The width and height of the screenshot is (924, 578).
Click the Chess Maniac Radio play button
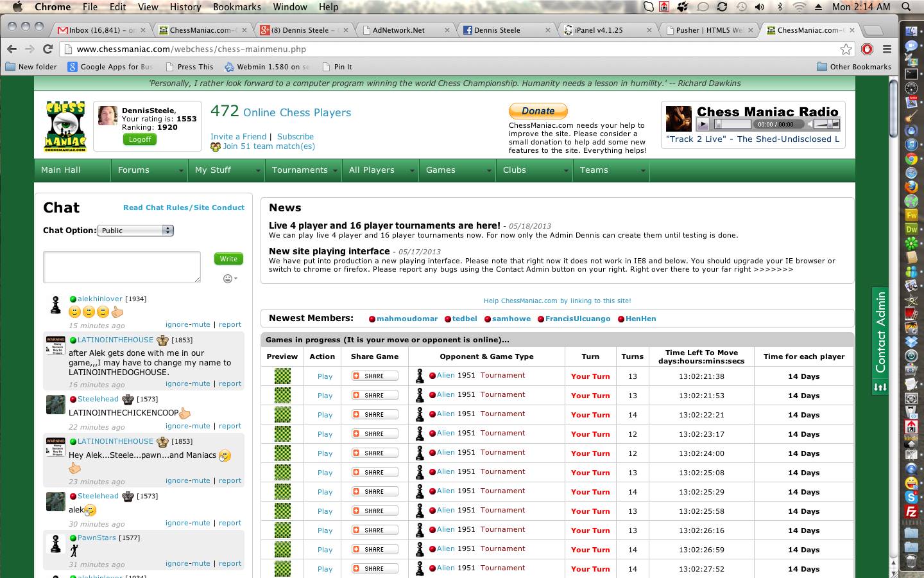point(703,125)
